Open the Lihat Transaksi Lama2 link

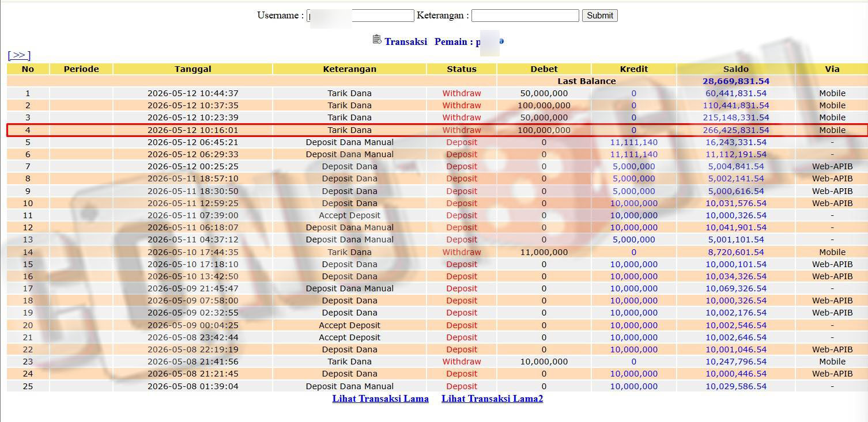coord(492,398)
